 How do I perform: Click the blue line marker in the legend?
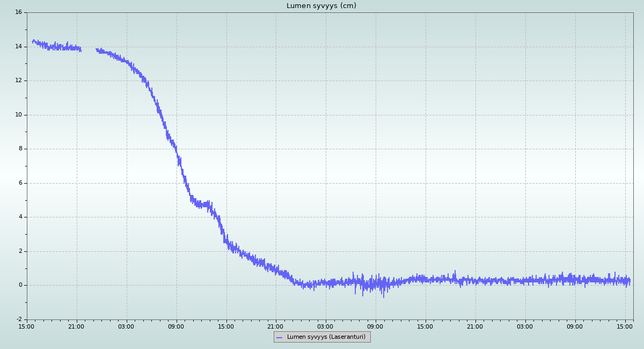(279, 337)
